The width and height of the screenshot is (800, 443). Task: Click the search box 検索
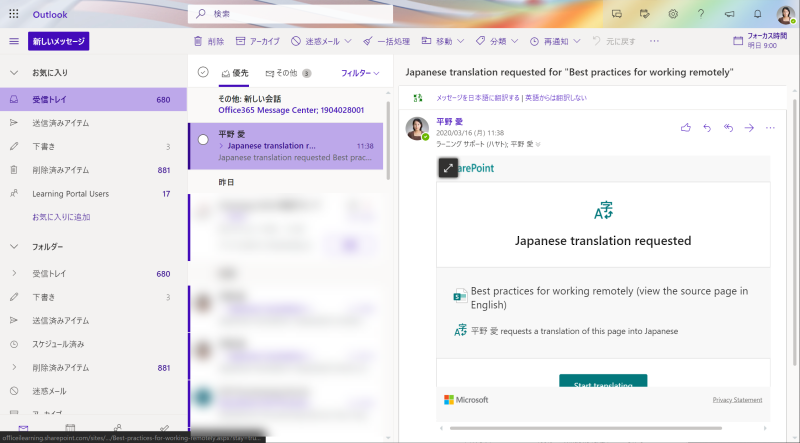(291, 14)
